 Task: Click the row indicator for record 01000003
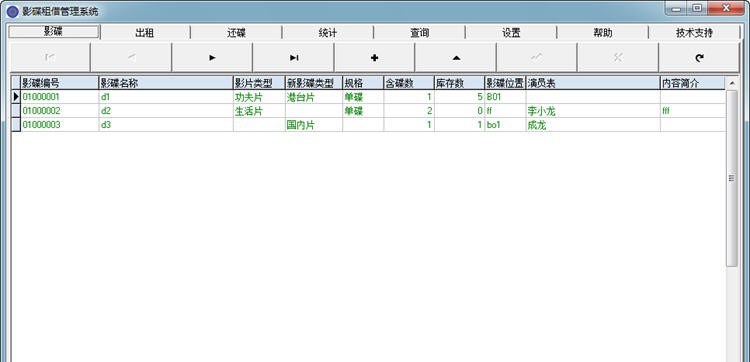[16, 125]
